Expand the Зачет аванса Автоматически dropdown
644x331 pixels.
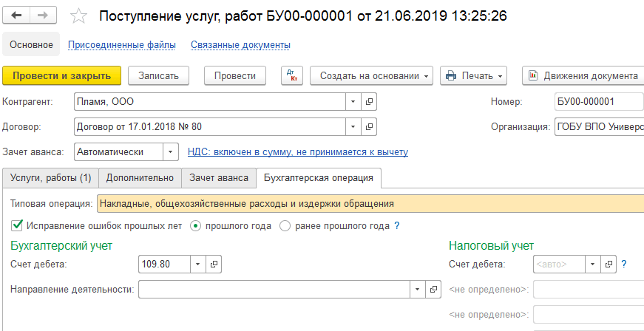(171, 151)
